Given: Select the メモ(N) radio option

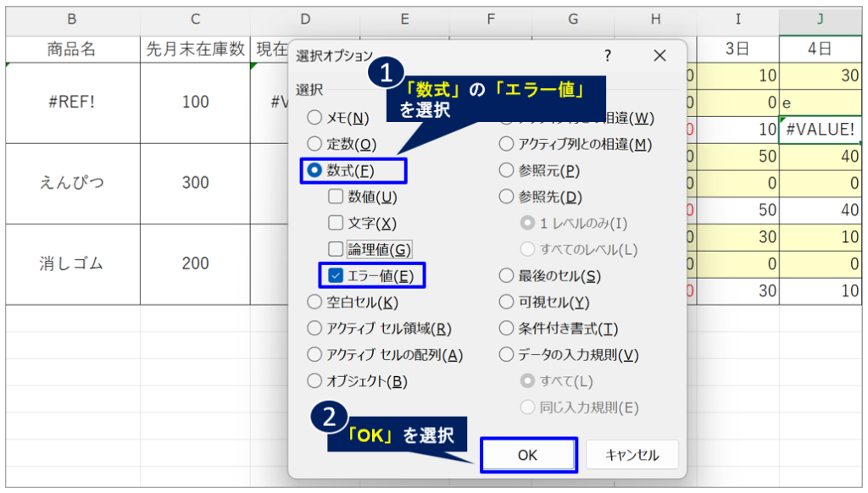Looking at the screenshot, I should click(315, 118).
